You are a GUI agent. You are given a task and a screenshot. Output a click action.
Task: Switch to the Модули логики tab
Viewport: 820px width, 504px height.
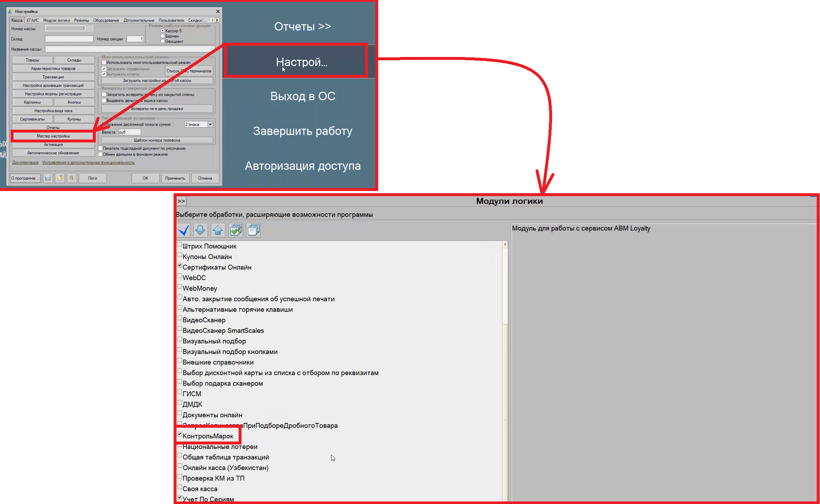[56, 20]
